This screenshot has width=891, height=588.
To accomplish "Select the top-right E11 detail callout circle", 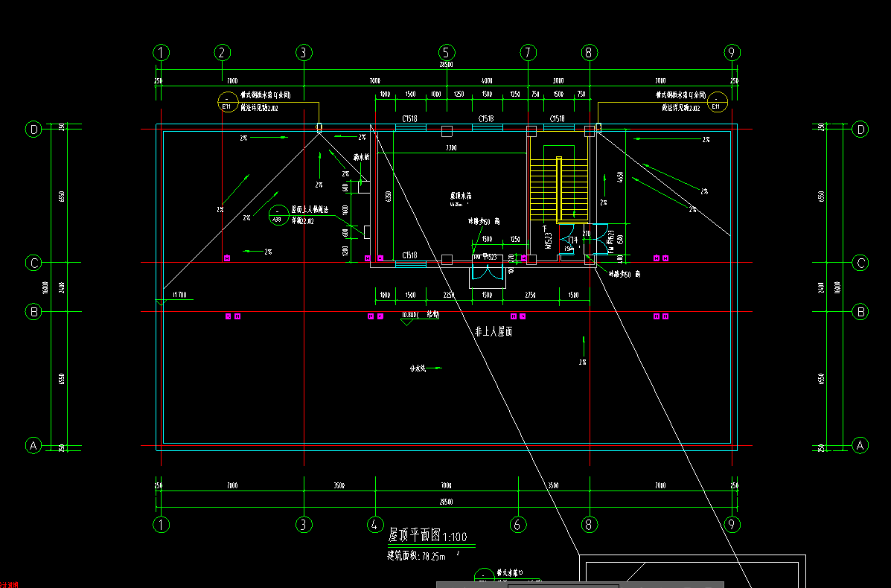I will [716, 101].
